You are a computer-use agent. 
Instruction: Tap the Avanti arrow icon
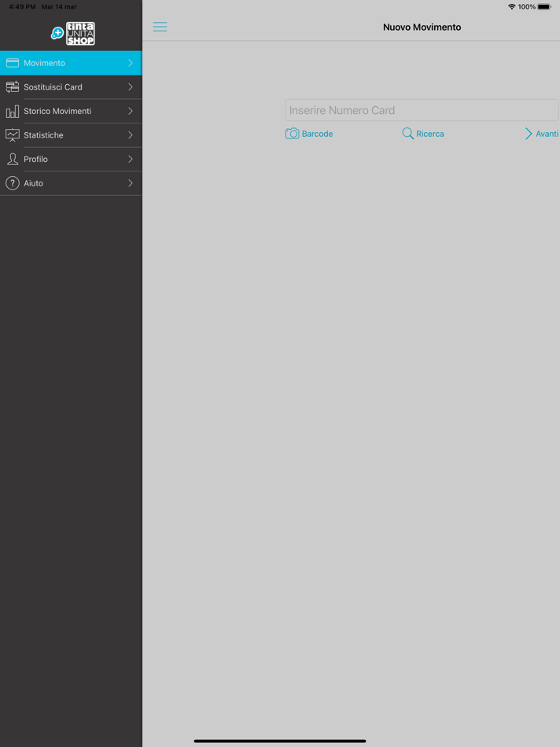point(529,134)
